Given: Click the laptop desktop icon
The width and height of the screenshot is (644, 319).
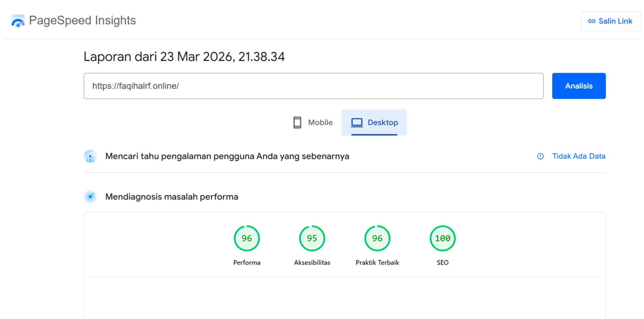Looking at the screenshot, I should (x=357, y=123).
